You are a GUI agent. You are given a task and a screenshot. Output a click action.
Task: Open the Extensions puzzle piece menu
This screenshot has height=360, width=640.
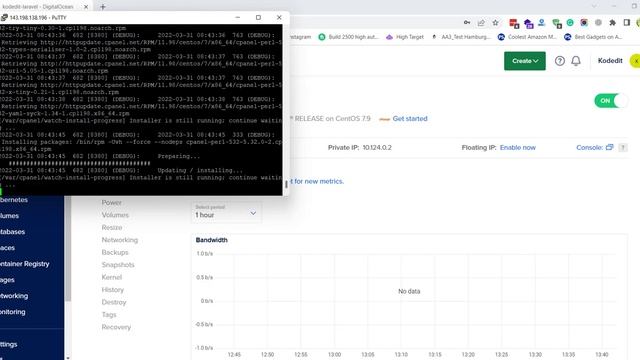click(613, 23)
